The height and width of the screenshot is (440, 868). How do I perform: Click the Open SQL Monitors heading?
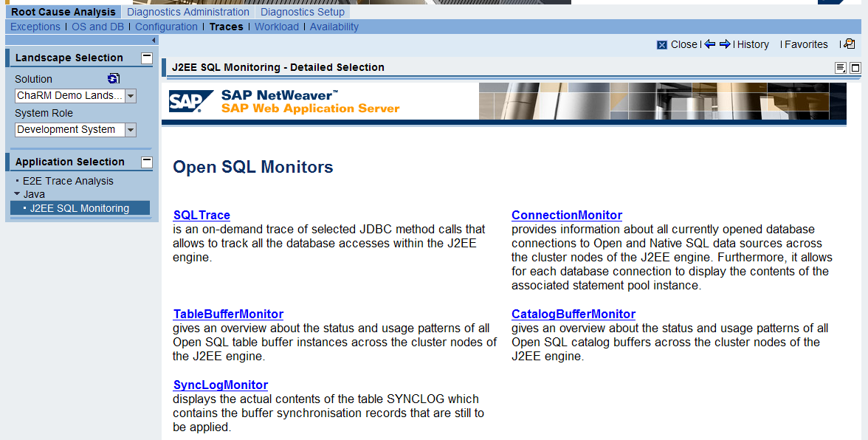253,167
